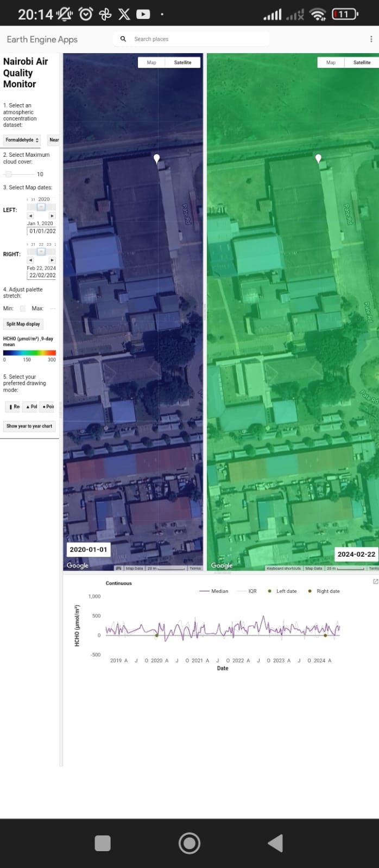Viewport: 379px width, 868px height.
Task: Edit the RIGHT date text box 22/02/202
Action: [x=42, y=275]
